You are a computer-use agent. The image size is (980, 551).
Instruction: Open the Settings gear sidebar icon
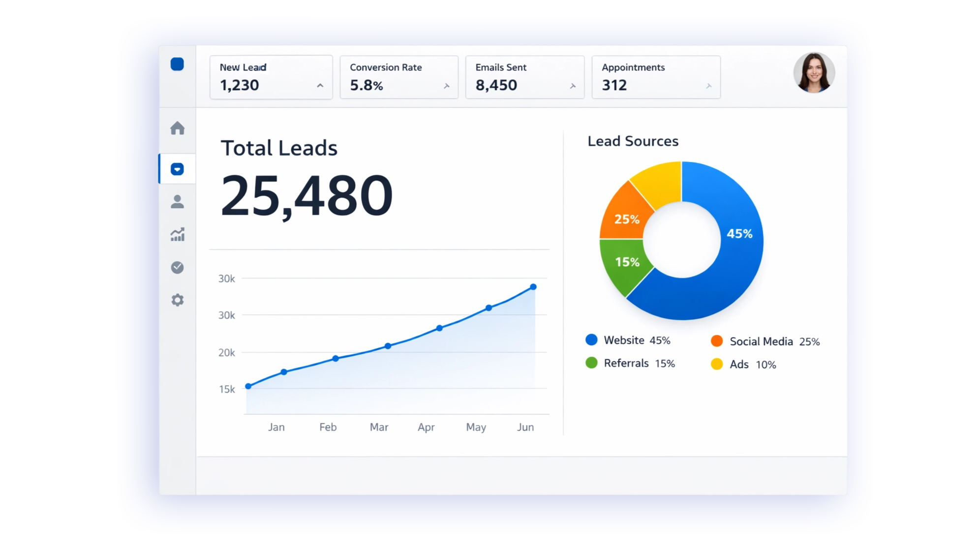click(177, 300)
